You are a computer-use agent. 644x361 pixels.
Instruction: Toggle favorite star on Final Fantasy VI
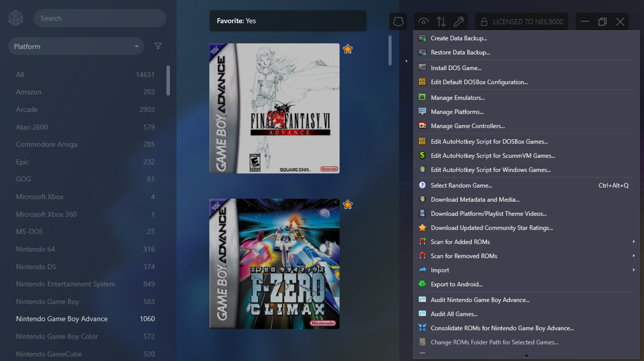click(348, 49)
